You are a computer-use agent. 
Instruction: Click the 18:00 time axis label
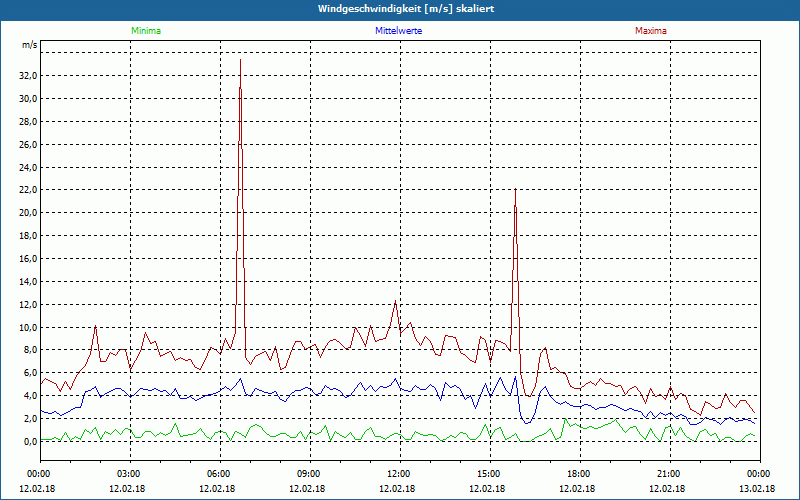[578, 474]
